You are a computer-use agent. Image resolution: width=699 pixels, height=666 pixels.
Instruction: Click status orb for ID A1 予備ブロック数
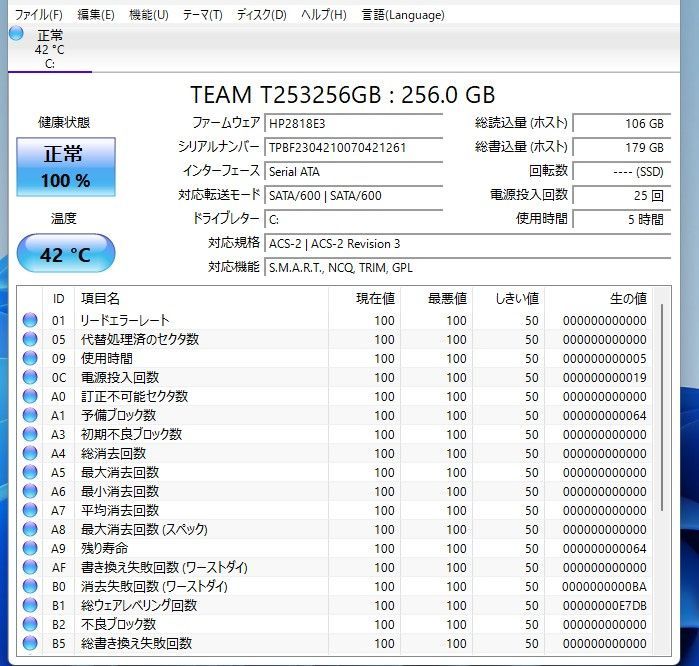pyautogui.click(x=30, y=415)
